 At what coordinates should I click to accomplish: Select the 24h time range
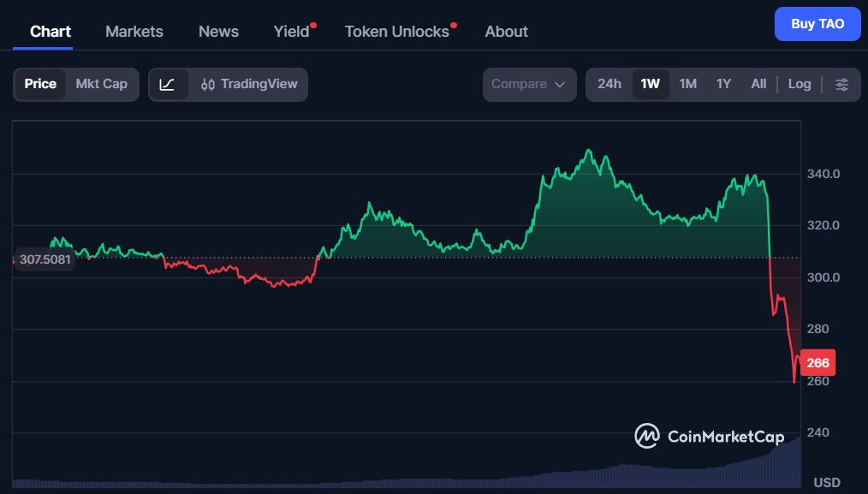609,84
